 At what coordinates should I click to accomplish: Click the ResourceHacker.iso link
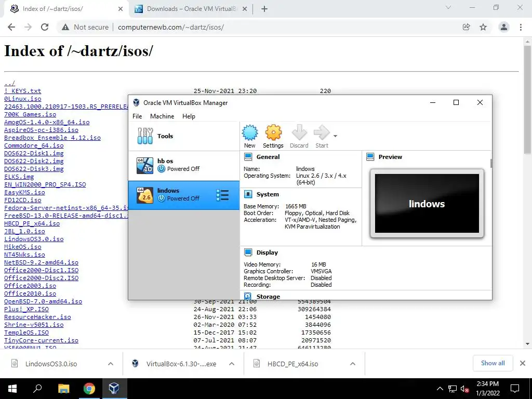[x=37, y=317]
